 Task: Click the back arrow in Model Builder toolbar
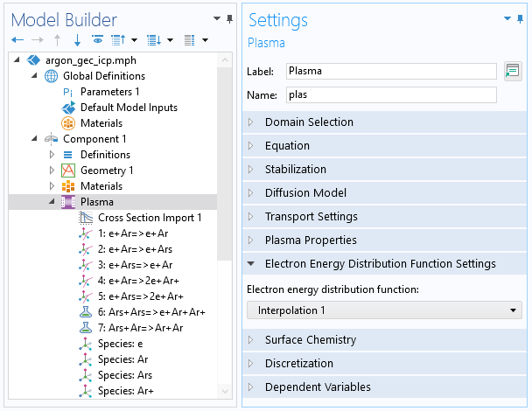(17, 40)
